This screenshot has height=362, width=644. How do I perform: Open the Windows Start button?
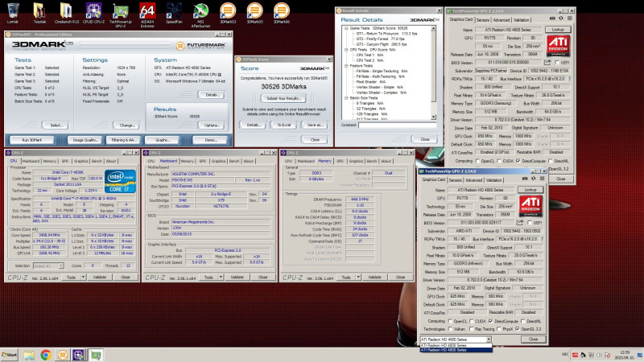point(10,355)
